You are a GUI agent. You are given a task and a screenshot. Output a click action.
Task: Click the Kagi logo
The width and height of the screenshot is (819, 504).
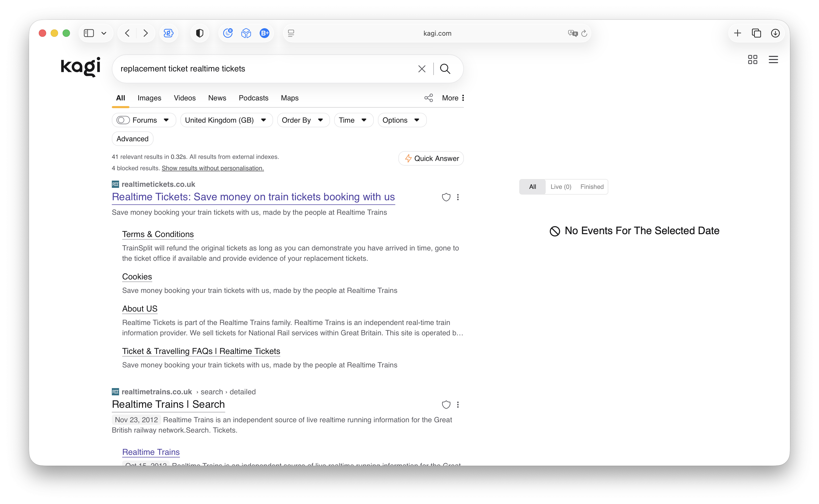(x=80, y=67)
